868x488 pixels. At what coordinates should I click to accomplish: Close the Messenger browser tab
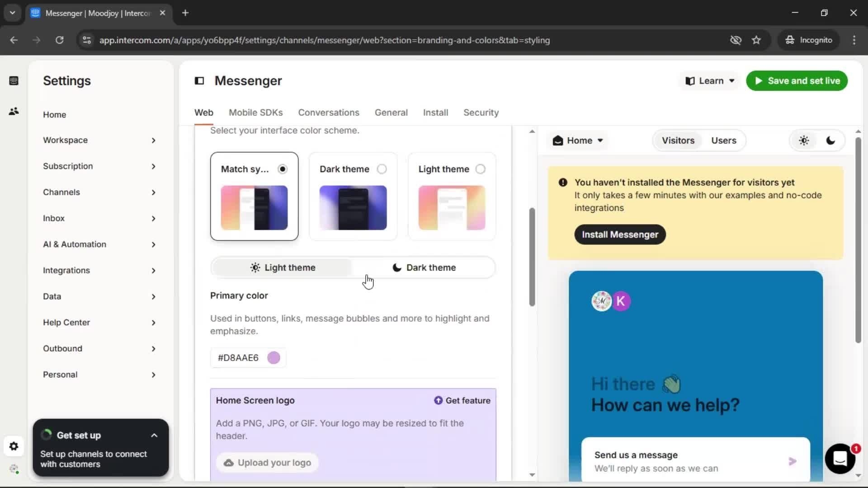coord(162,13)
